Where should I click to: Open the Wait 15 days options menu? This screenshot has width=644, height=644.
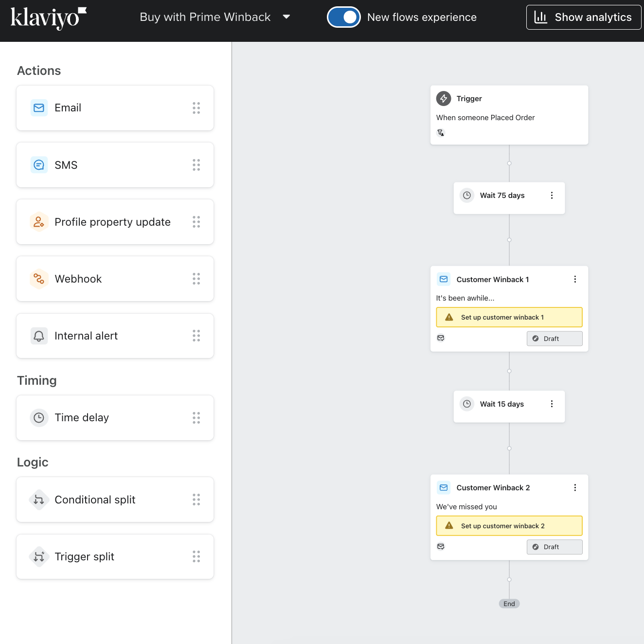click(552, 404)
